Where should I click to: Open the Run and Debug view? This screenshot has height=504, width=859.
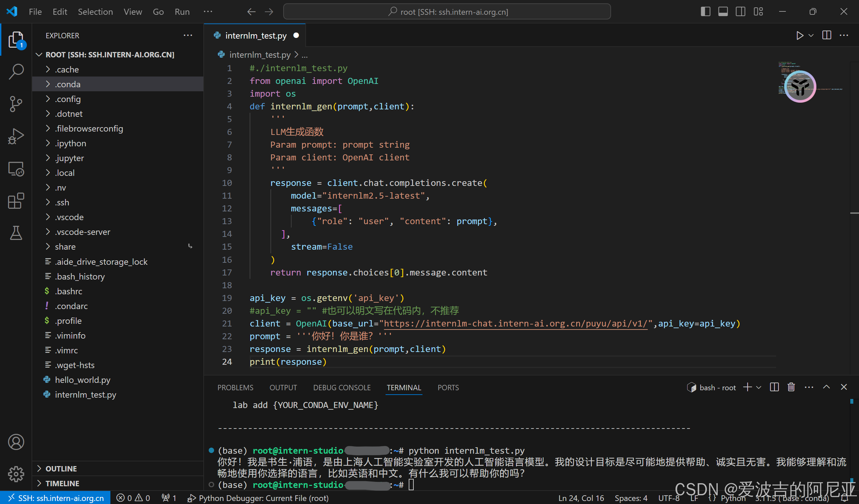[x=16, y=136]
